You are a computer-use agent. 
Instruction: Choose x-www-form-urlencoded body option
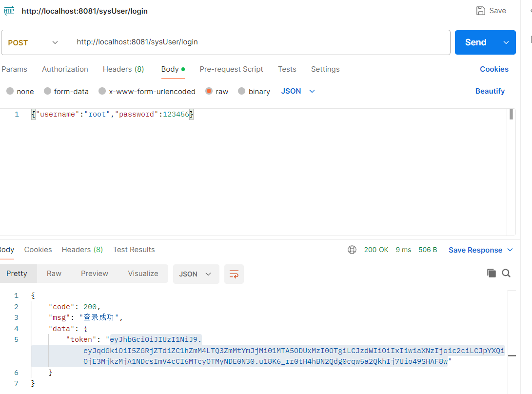[x=147, y=91]
